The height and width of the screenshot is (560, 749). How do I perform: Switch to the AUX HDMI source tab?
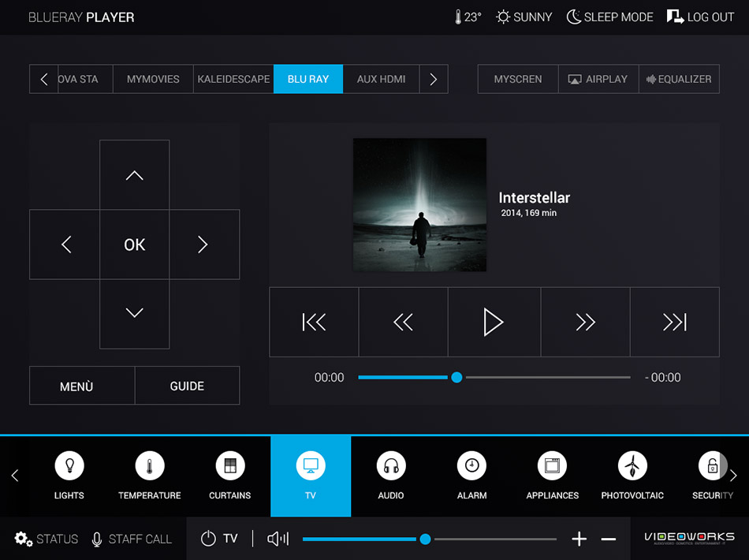click(x=381, y=79)
